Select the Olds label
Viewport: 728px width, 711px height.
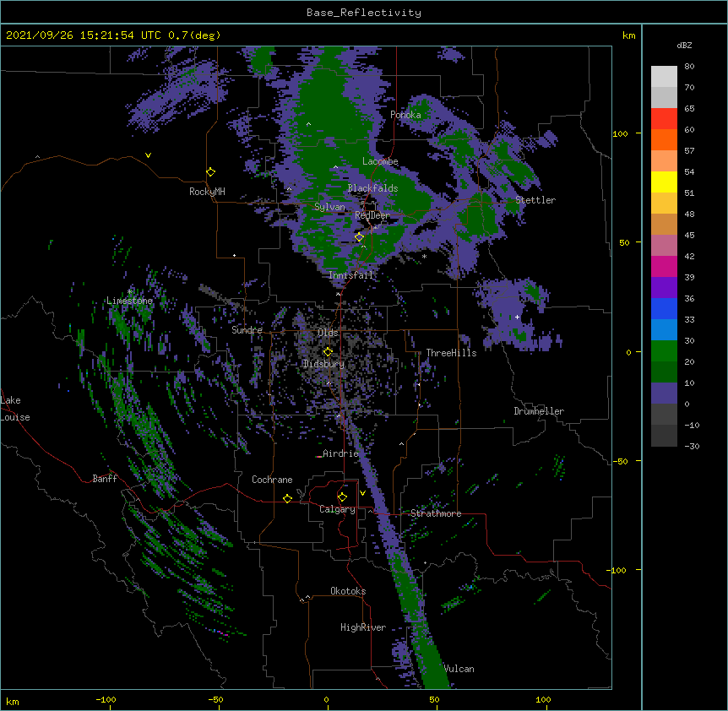point(328,333)
